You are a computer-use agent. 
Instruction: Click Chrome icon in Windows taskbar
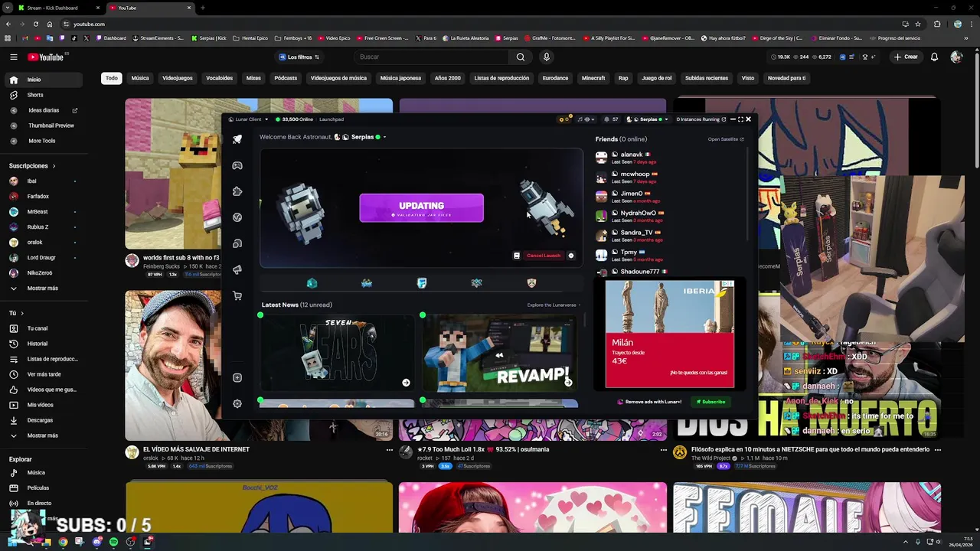[x=63, y=542]
